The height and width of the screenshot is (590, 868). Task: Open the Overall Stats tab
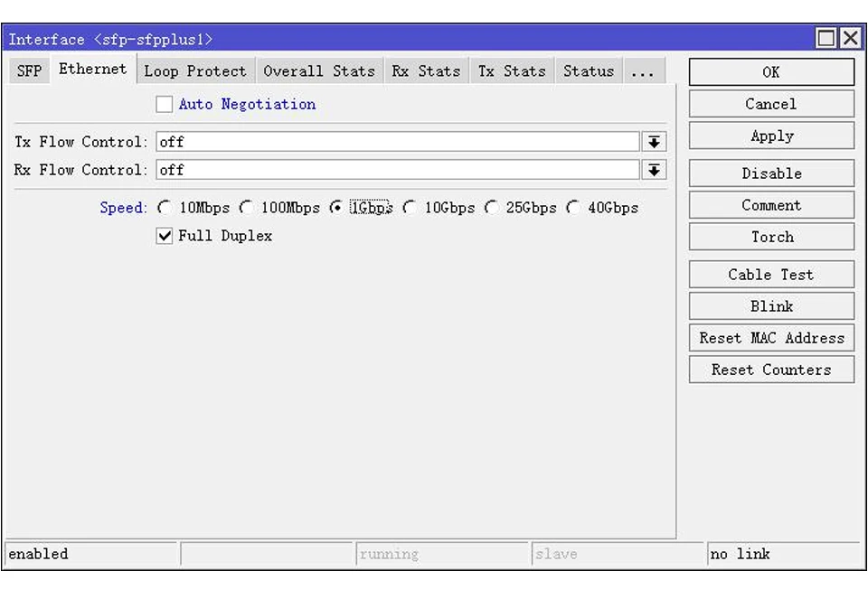319,70
